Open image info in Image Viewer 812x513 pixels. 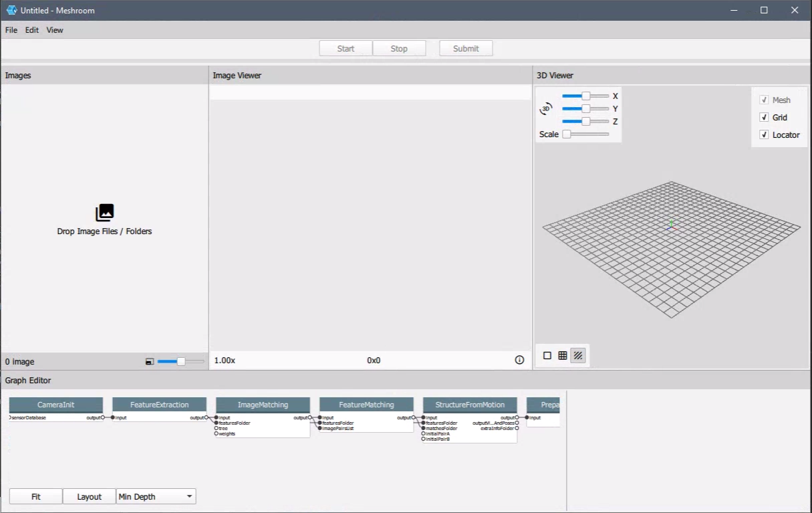(x=519, y=360)
